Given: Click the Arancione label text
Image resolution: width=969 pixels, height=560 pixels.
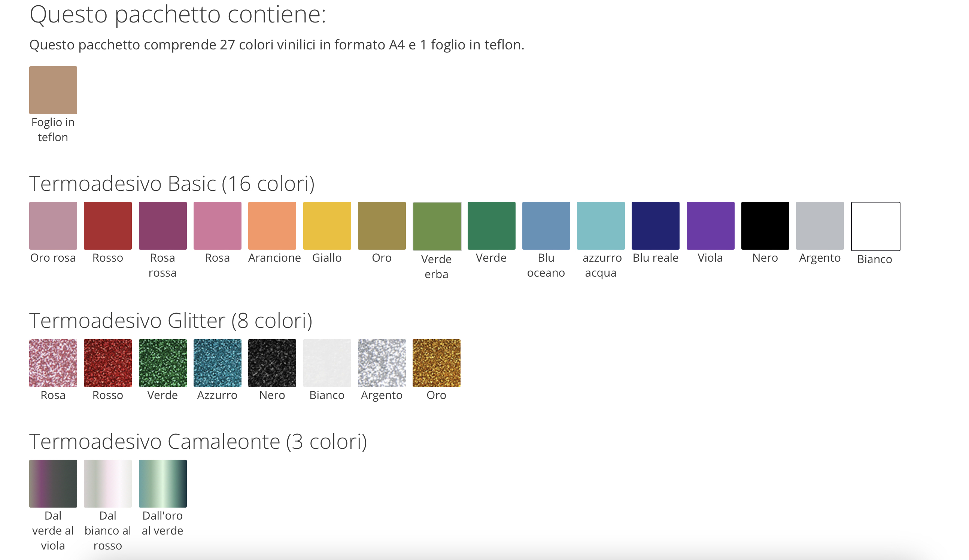Looking at the screenshot, I should (x=274, y=258).
